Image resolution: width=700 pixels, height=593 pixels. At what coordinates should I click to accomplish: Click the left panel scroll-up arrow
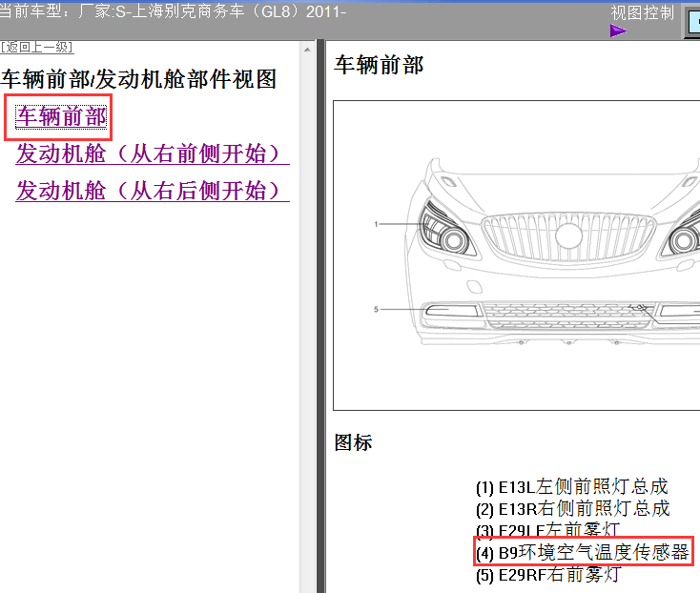(307, 50)
